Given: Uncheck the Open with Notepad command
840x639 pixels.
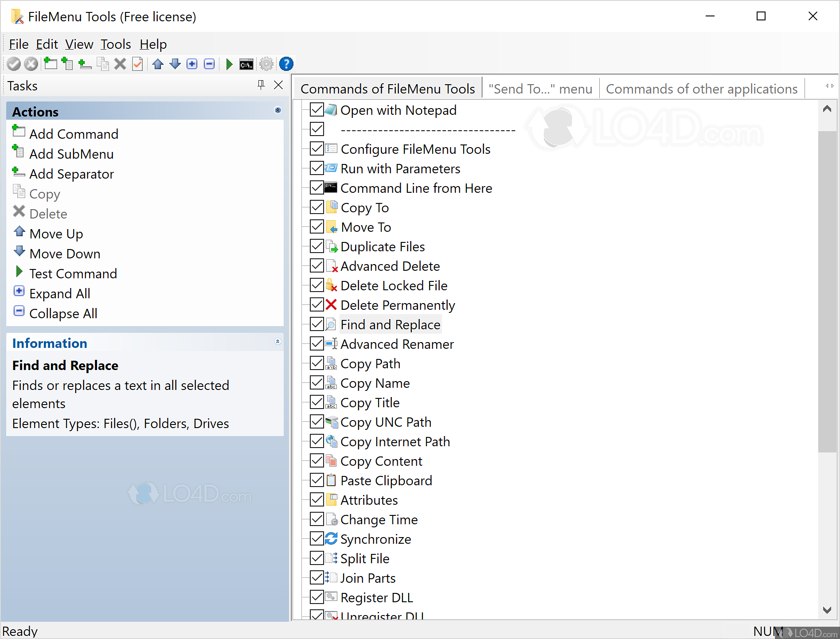Looking at the screenshot, I should (x=316, y=110).
